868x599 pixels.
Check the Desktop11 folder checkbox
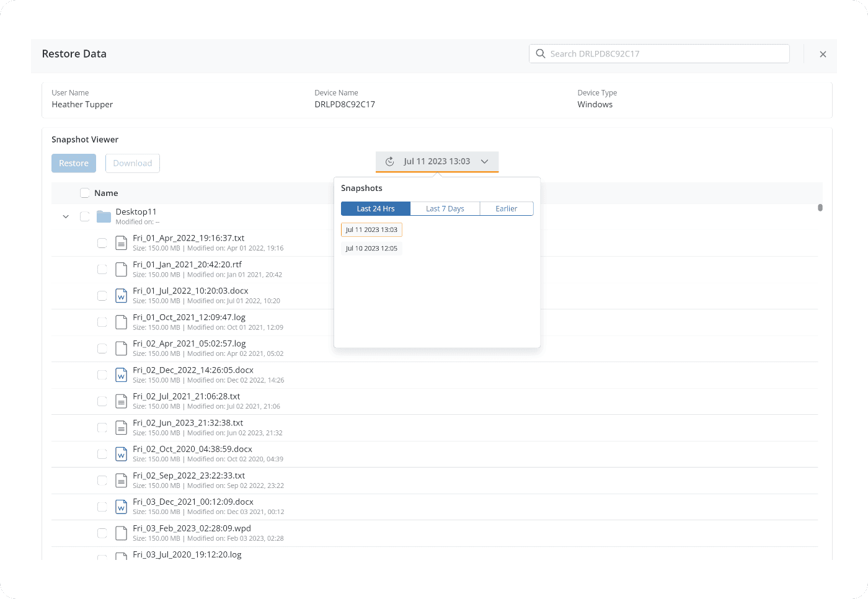point(85,216)
